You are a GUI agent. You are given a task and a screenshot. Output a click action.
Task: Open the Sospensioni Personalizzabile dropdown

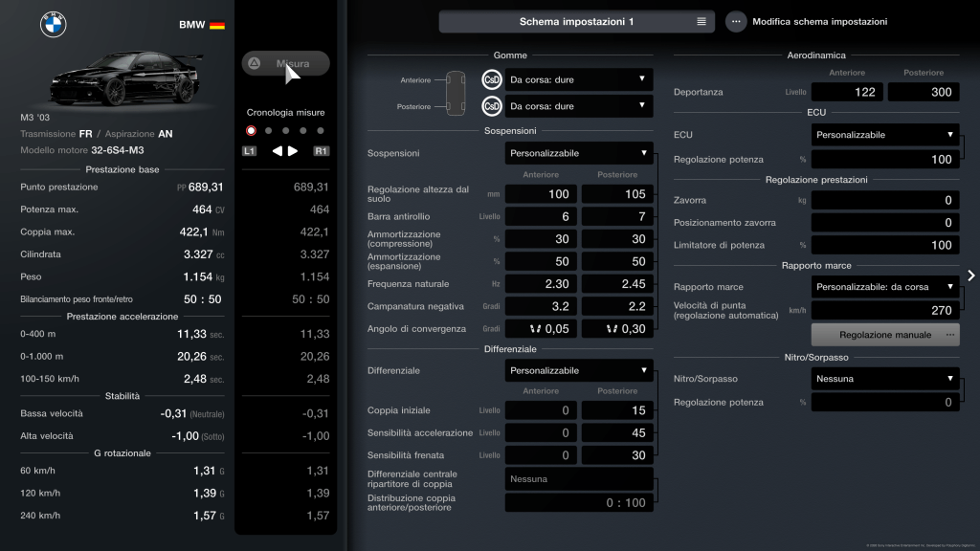click(579, 153)
